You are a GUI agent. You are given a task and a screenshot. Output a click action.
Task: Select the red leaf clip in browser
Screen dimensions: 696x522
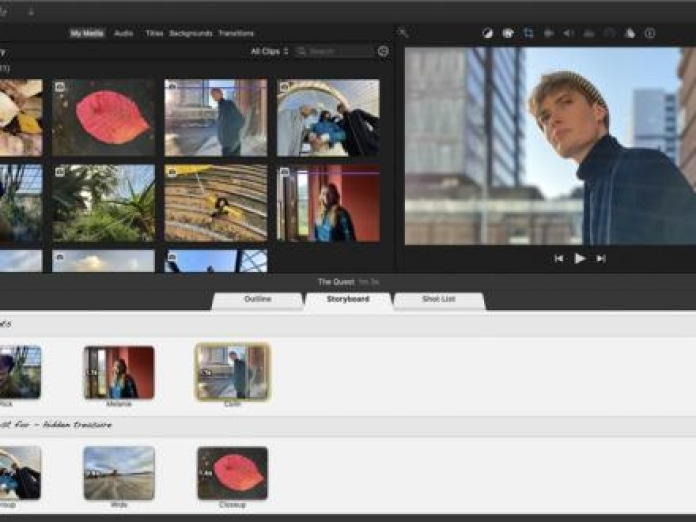pos(104,118)
